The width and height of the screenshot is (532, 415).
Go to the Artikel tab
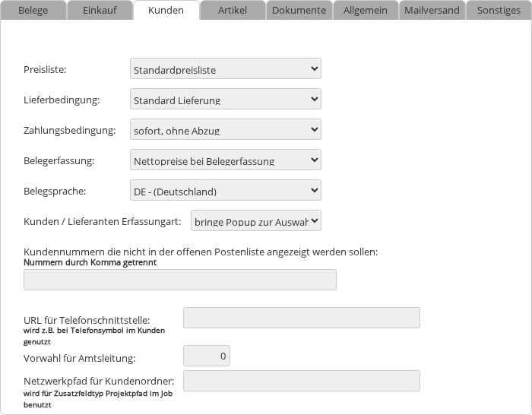pyautogui.click(x=233, y=11)
